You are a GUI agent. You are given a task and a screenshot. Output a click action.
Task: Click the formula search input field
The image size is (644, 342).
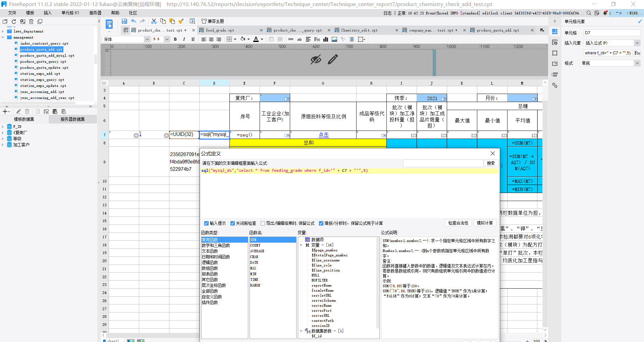(443, 163)
